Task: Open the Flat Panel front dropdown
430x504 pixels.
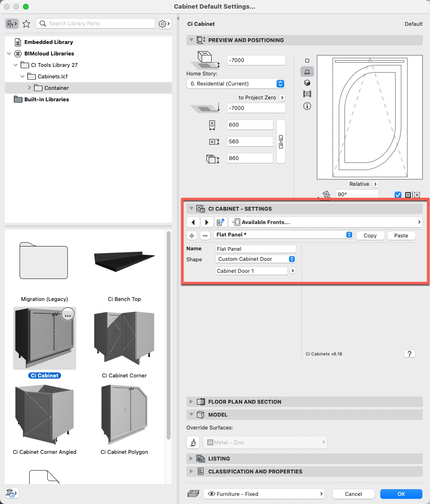Action: [283, 235]
